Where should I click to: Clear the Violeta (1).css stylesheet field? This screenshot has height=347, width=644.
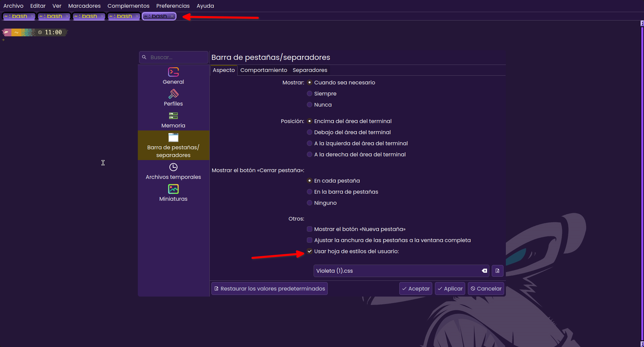[x=484, y=271]
